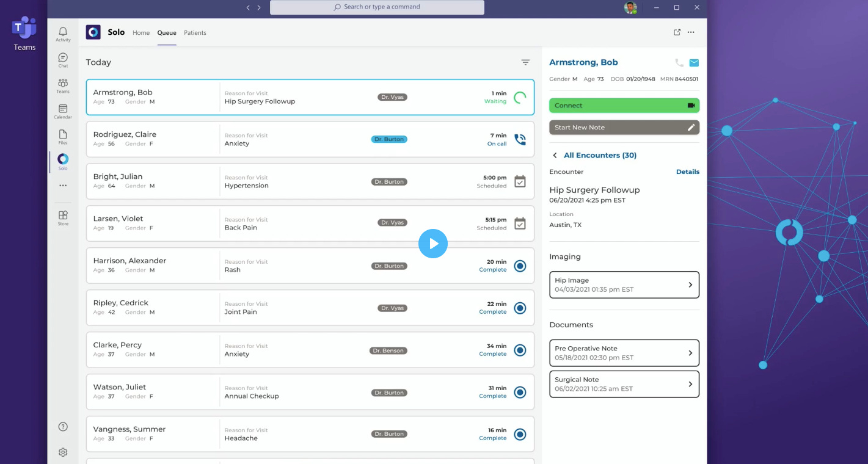Click Start New Note button

tap(624, 127)
